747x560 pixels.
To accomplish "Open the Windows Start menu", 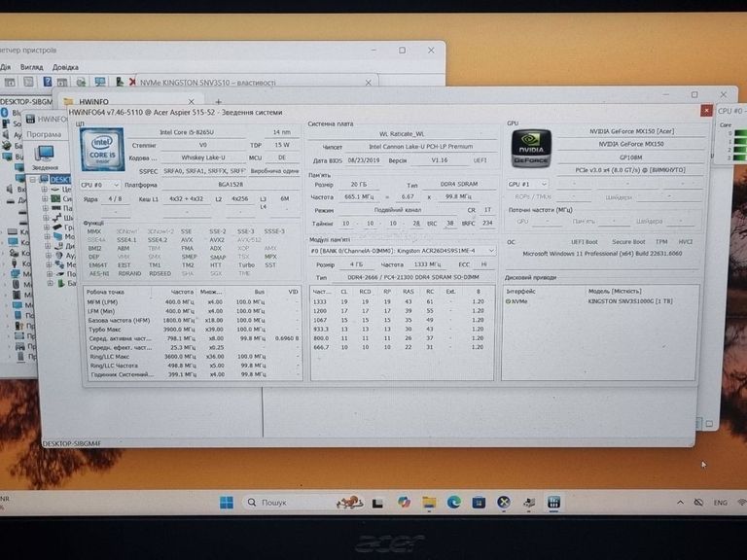I will tap(226, 503).
